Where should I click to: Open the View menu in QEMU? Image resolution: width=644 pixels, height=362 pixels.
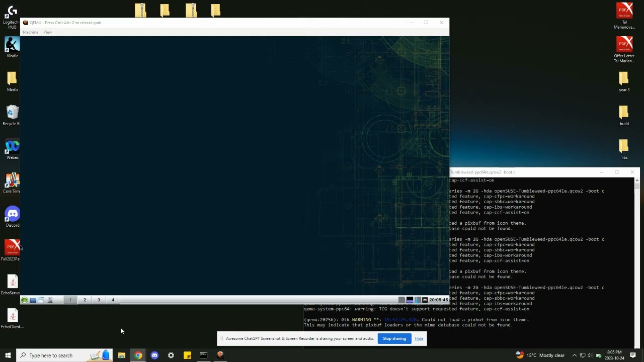(47, 32)
